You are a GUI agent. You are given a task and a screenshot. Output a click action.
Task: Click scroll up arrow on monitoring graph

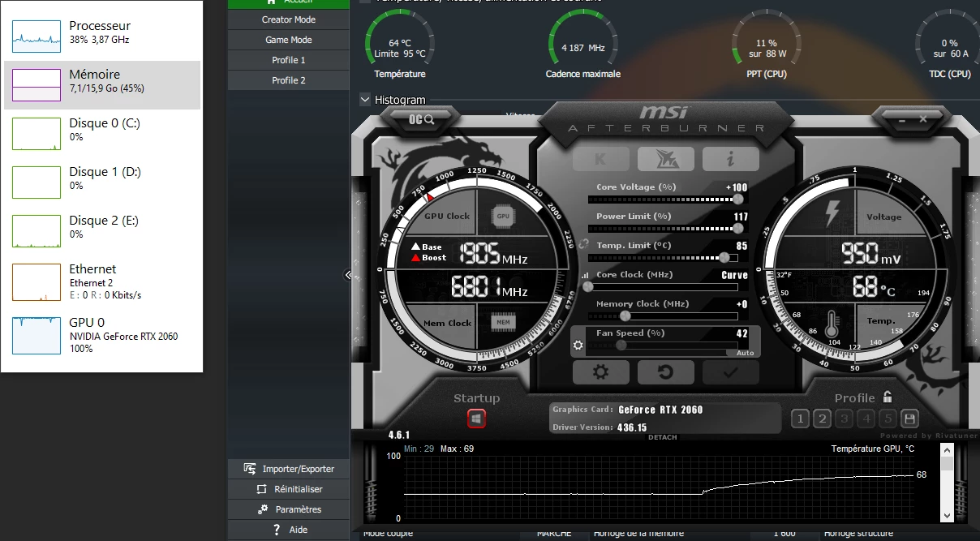pyautogui.click(x=947, y=452)
